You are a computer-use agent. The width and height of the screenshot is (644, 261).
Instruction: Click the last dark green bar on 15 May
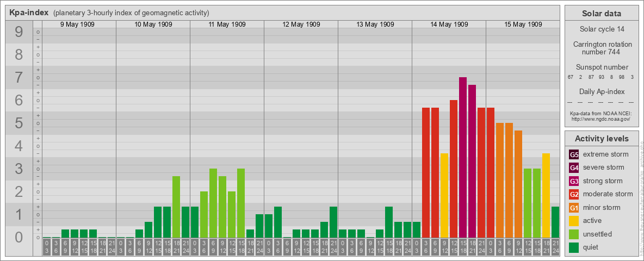point(555,222)
